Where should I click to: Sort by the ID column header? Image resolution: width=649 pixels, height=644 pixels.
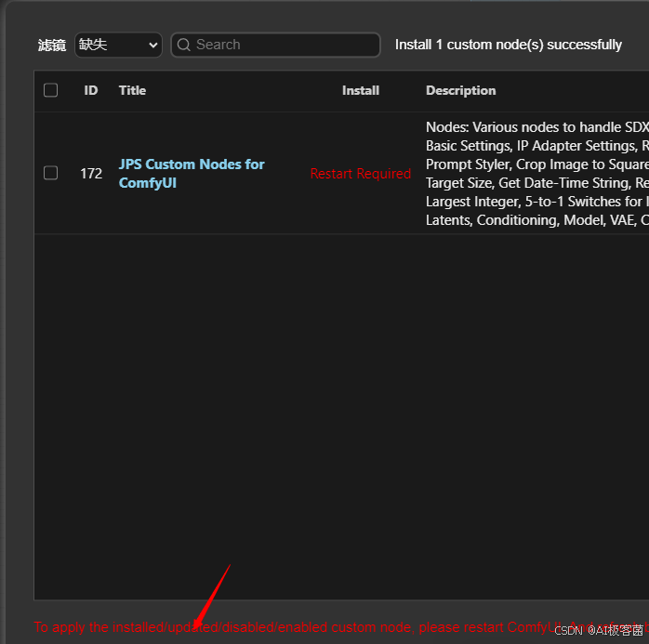(x=90, y=90)
